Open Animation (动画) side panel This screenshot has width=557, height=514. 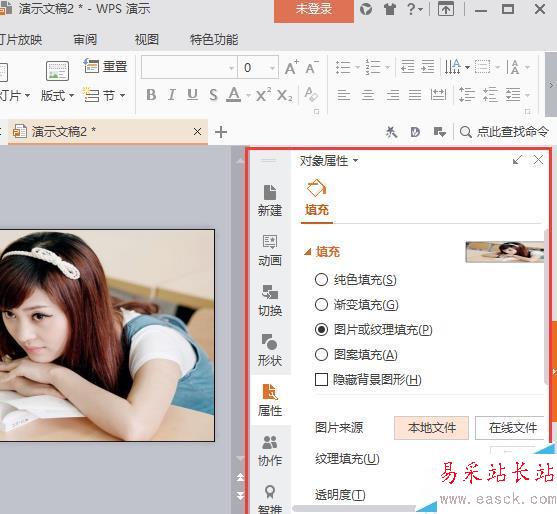point(270,251)
